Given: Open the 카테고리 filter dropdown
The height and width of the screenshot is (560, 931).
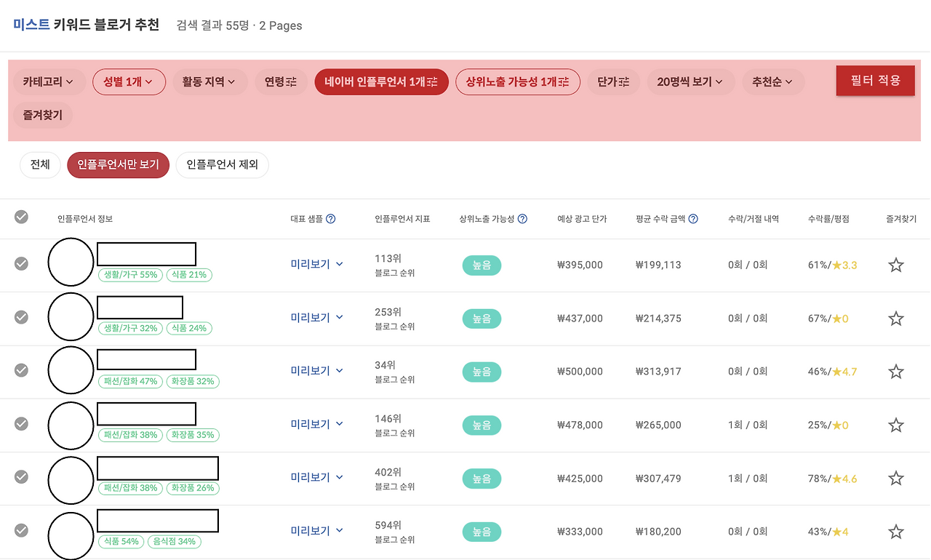Looking at the screenshot, I should (x=49, y=81).
